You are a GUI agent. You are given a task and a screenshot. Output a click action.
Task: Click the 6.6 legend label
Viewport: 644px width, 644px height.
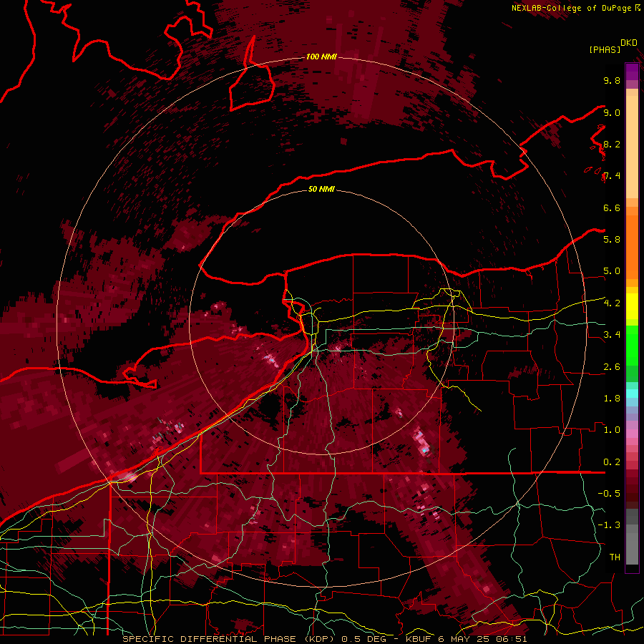612,208
